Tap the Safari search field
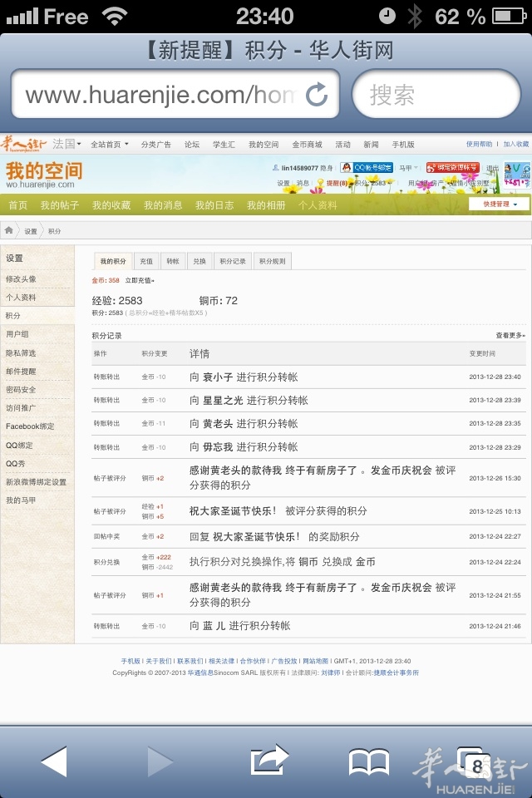Screen dimensions: 532x798 click(436, 95)
